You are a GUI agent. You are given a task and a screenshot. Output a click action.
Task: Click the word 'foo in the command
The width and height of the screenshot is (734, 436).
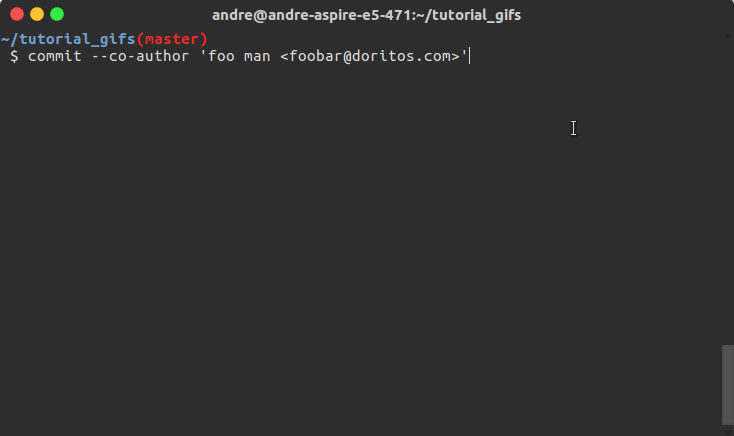tap(217, 56)
